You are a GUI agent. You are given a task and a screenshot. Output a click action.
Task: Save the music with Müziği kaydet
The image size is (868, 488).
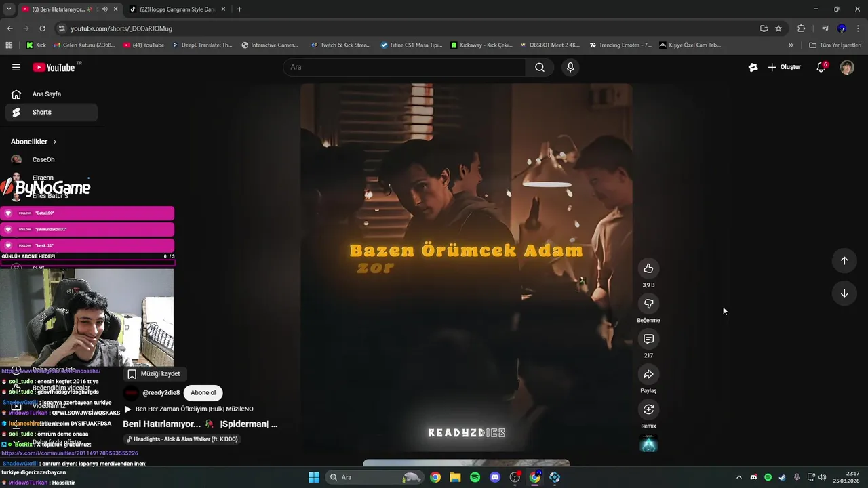point(154,374)
